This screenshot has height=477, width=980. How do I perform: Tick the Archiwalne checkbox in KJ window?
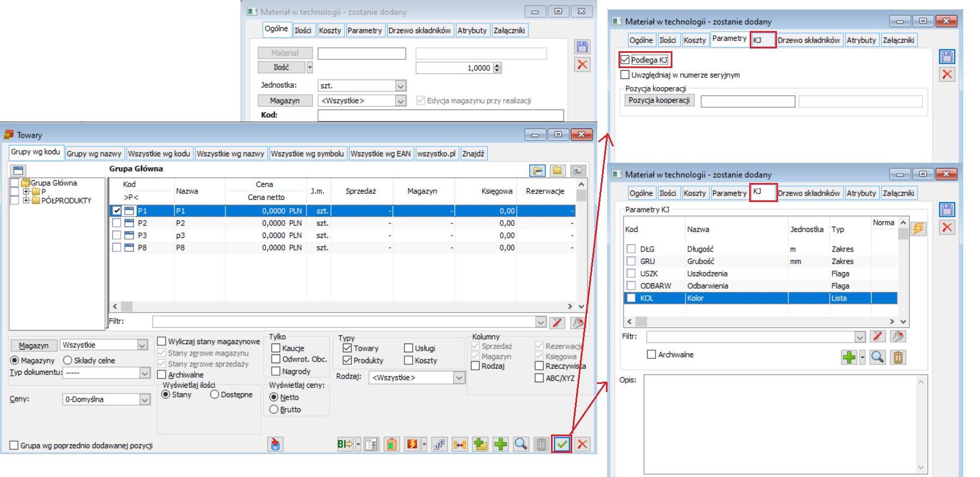pyautogui.click(x=651, y=354)
